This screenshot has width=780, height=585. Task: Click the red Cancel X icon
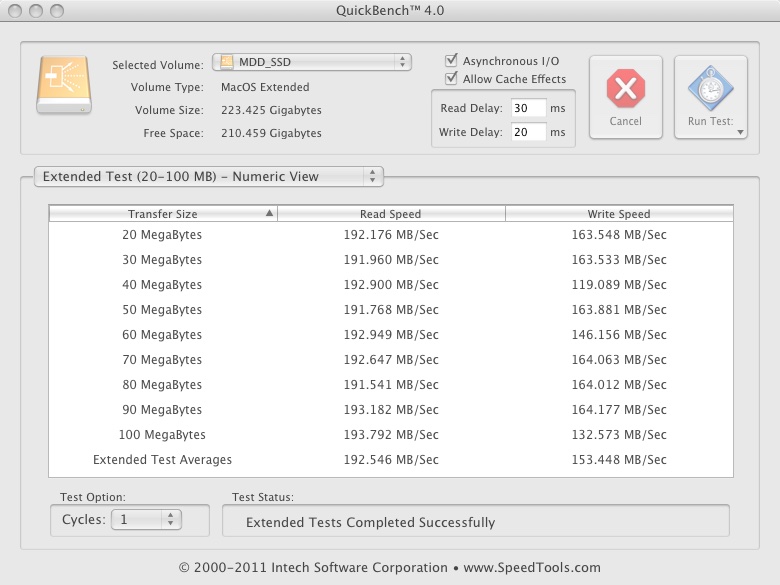[626, 89]
